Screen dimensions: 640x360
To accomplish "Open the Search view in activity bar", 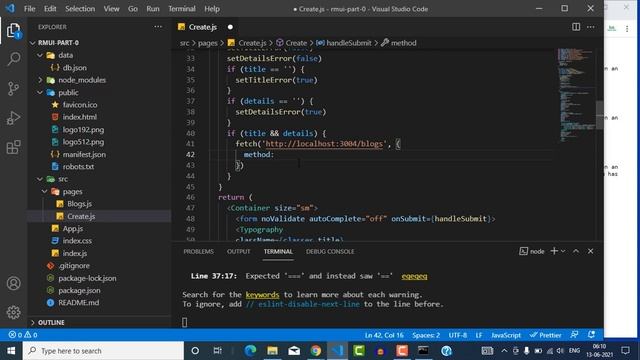I will coord(13,59).
